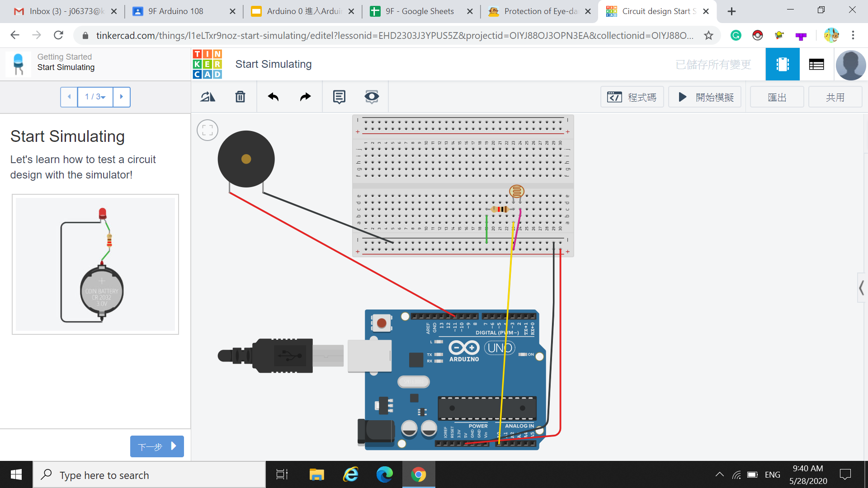Undo the last action with arrow icon
This screenshot has width=868, height=488.
point(273,97)
